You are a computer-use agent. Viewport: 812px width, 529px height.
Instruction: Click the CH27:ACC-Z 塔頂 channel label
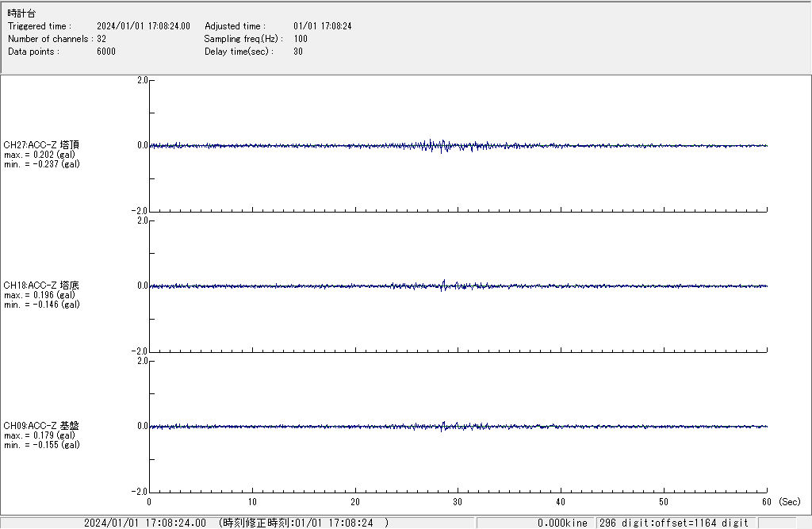point(41,145)
